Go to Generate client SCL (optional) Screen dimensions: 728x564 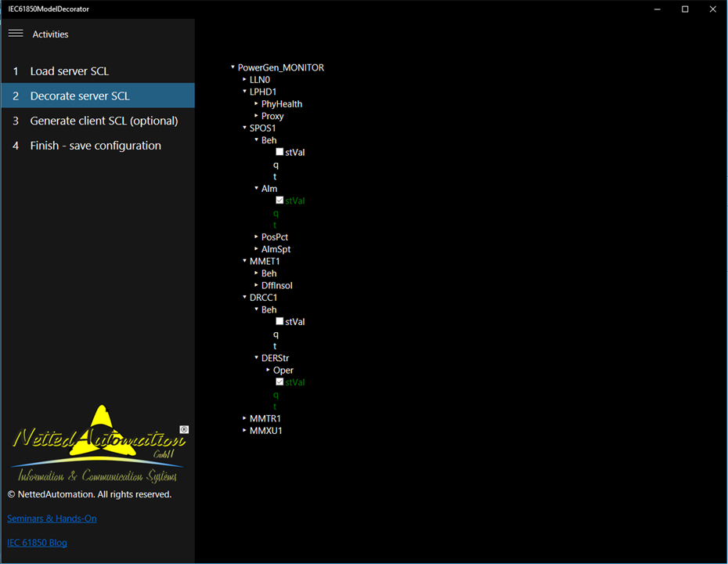click(98, 121)
